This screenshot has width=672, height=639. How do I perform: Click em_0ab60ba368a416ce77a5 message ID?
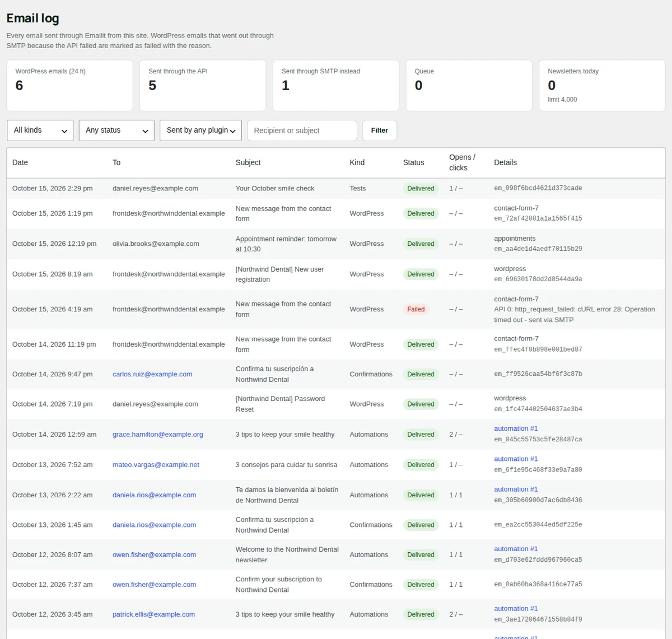click(x=538, y=585)
